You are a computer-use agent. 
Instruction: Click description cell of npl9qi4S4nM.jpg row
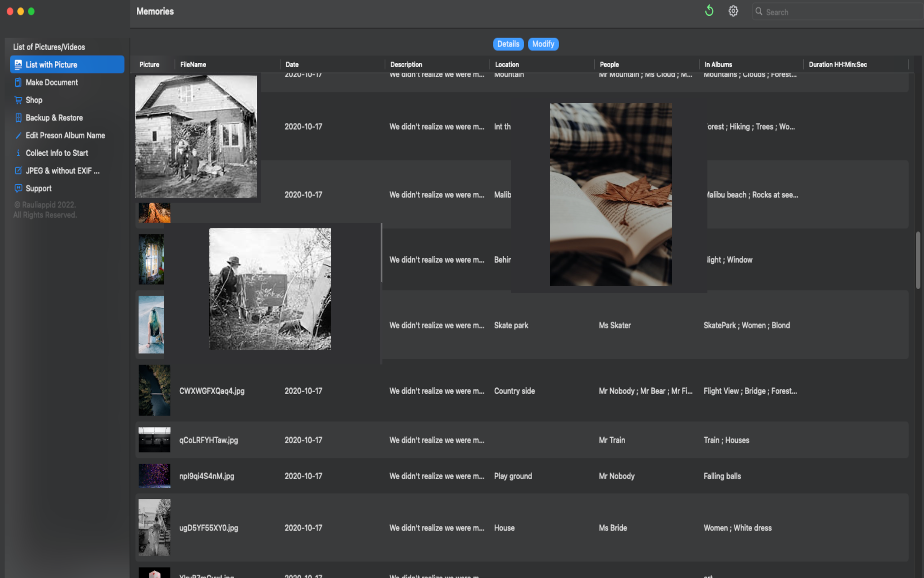point(436,476)
